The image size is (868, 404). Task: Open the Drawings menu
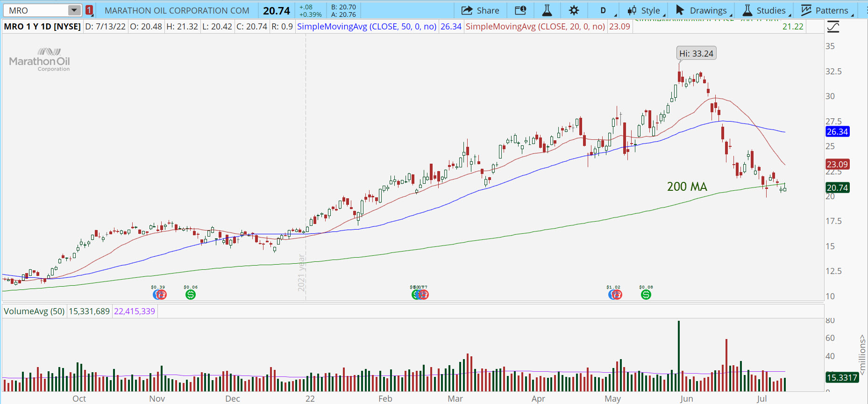point(702,10)
